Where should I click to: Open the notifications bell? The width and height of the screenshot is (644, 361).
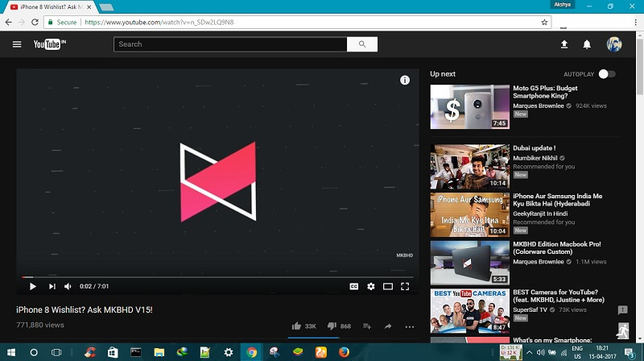[587, 44]
